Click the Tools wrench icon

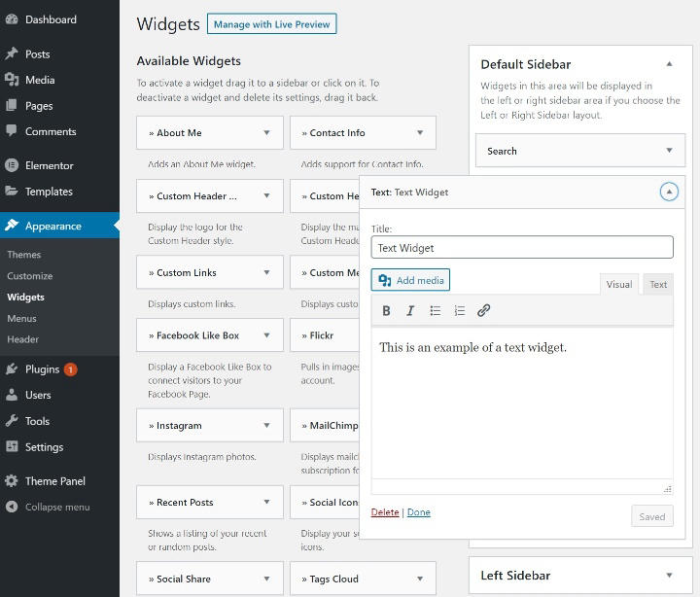[x=12, y=421]
